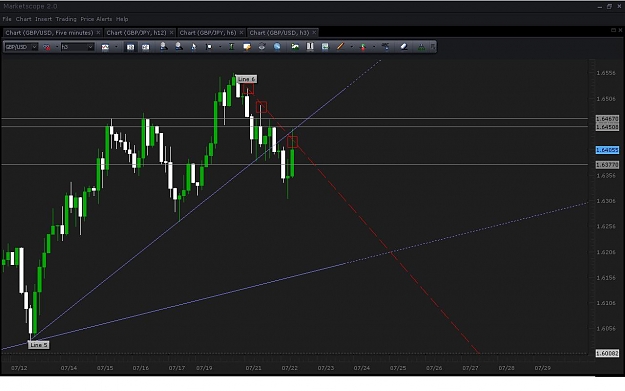Open the File menu

click(7, 19)
